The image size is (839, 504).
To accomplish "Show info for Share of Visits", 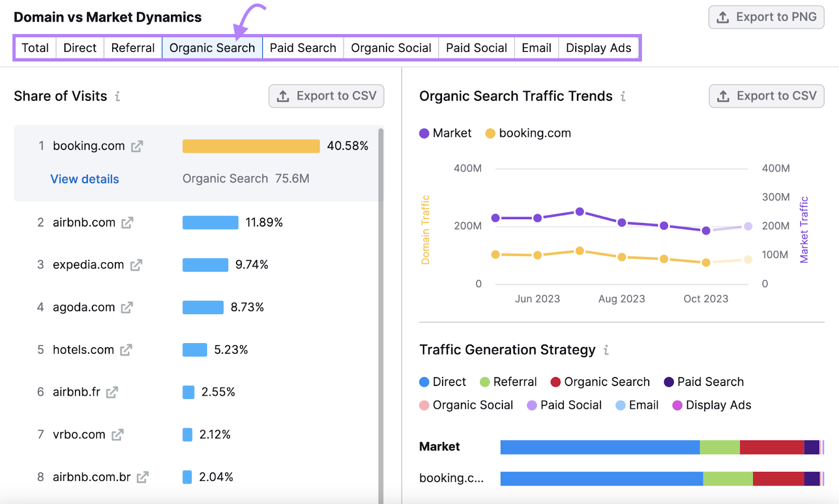I will [117, 96].
